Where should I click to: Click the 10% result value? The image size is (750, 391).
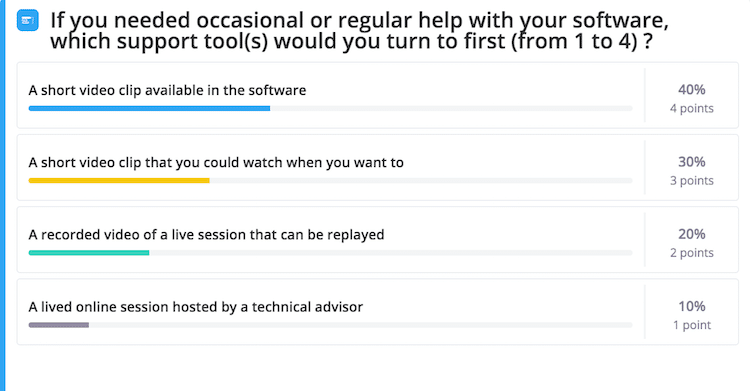point(692,306)
